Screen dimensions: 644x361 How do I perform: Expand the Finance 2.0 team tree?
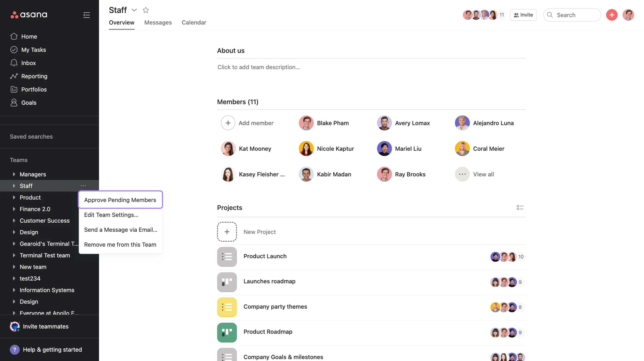pos(14,209)
